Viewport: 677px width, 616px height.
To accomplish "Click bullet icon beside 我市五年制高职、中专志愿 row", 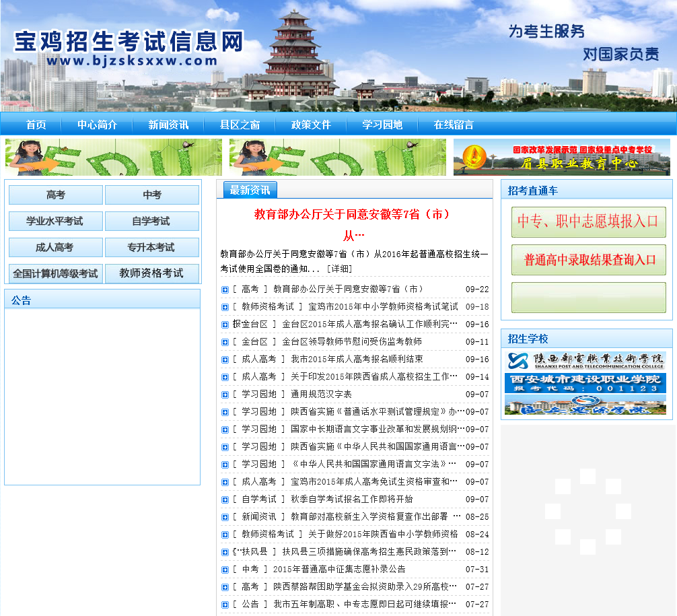I will pyautogui.click(x=225, y=605).
